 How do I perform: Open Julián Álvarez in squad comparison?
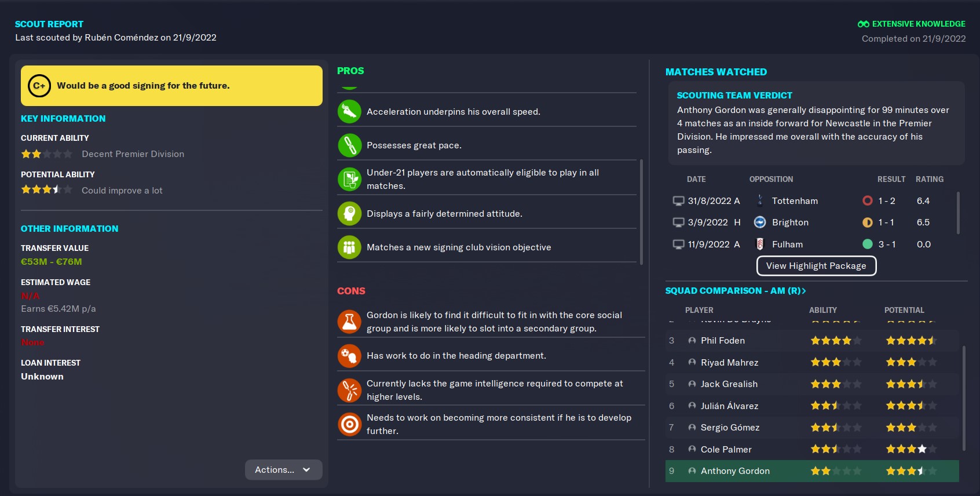(x=729, y=406)
